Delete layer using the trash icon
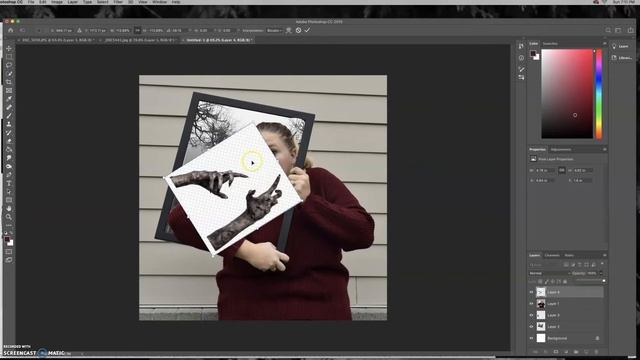This screenshot has width=640, height=360. [596, 351]
